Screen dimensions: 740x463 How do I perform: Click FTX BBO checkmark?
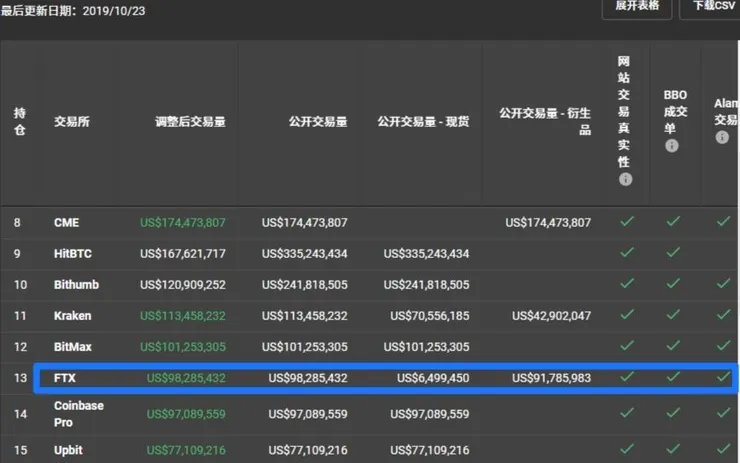pyautogui.click(x=673, y=377)
